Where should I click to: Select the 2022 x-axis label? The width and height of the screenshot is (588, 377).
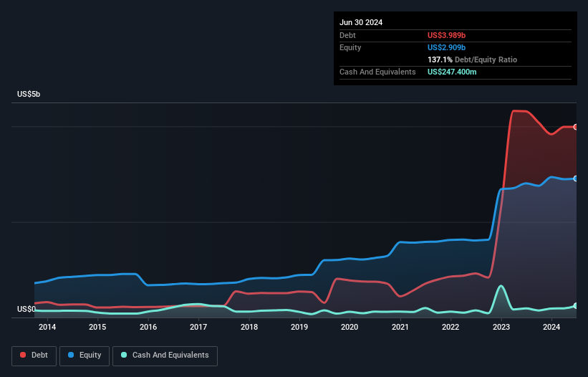coord(450,327)
